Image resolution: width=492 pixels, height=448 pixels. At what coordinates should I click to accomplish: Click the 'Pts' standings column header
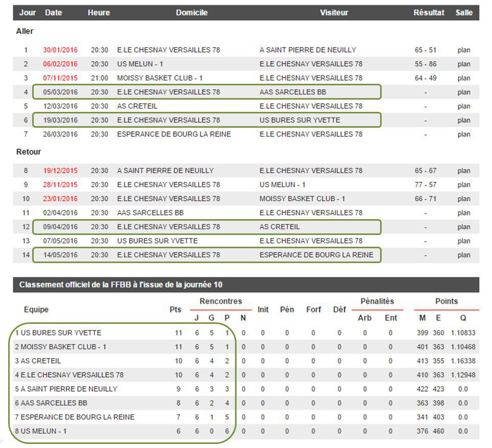tap(175, 310)
